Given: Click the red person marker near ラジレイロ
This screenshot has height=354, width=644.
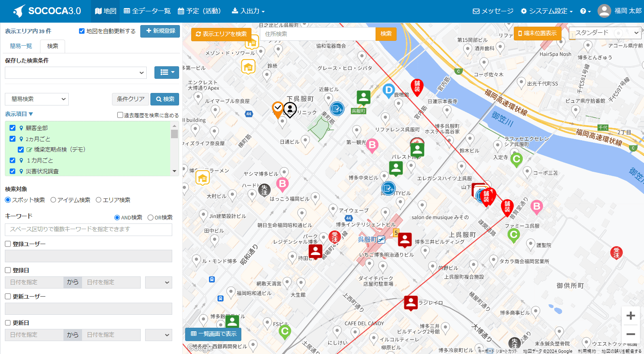Looking at the screenshot, I should tap(411, 302).
